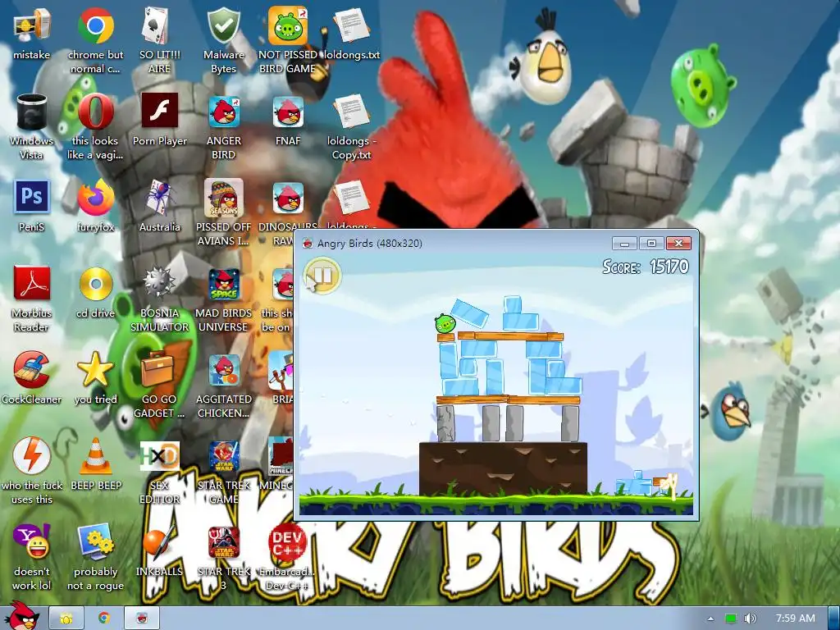Select the Angry Birds taskbar button

pos(142,619)
